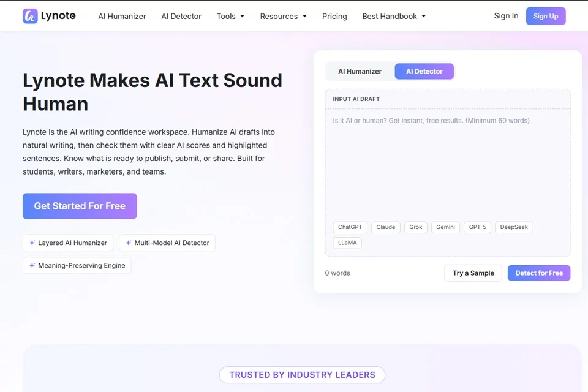Viewport: 588px width, 392px height.
Task: Click the 'TRUSTED BY INDUSTRY LEADERS' badge
Action: (302, 375)
